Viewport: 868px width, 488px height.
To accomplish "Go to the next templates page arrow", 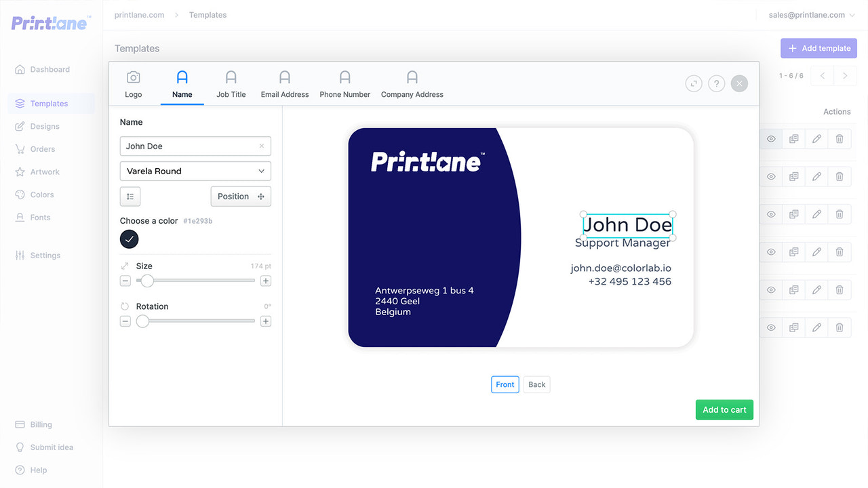I will click(845, 76).
